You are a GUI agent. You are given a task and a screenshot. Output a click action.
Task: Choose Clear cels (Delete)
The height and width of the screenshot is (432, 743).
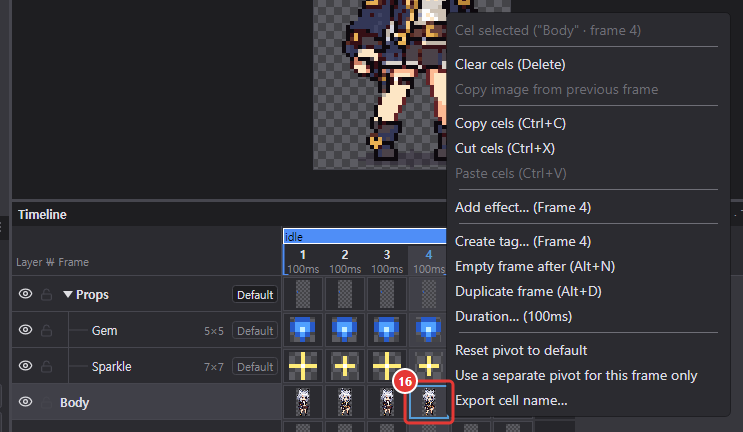click(510, 64)
